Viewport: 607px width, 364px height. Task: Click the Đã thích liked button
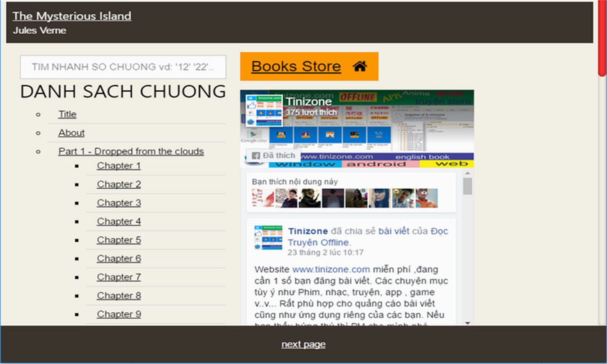273,156
